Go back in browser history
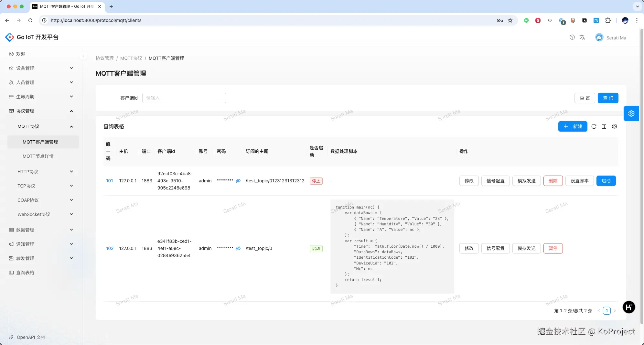The width and height of the screenshot is (644, 345). [7, 20]
